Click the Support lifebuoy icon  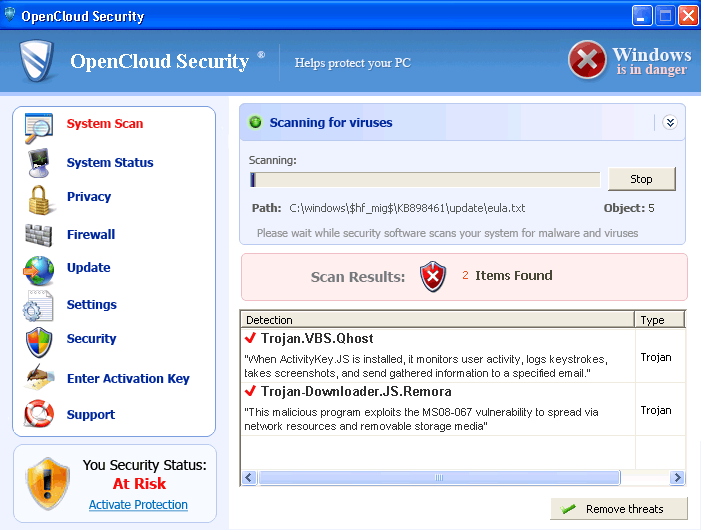tap(39, 414)
